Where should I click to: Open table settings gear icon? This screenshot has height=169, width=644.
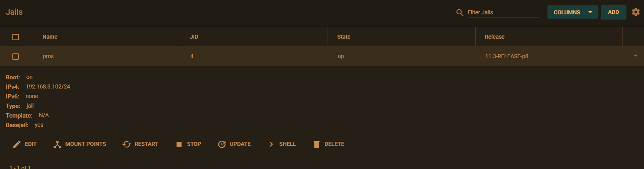(x=636, y=12)
